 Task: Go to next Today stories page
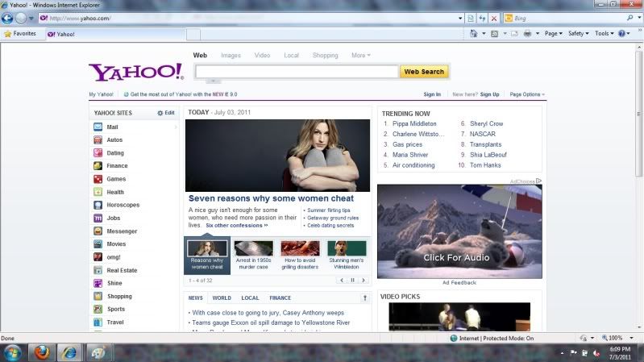tap(364, 281)
